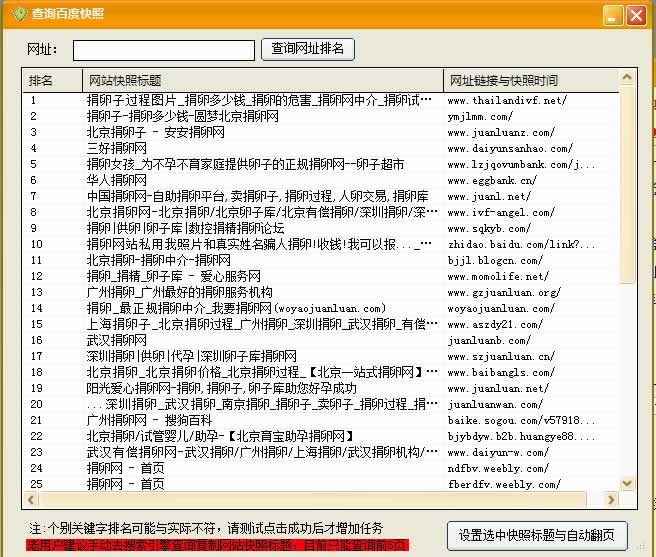Viewport: 656px width, 557px height.
Task: Click rank number 20 cell
Action: coord(37,404)
